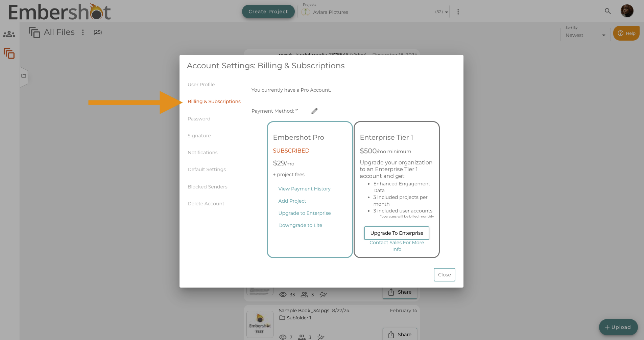Click viewers people icon beside 33 views
Viewport: 644px width, 340px height.
coord(305,295)
